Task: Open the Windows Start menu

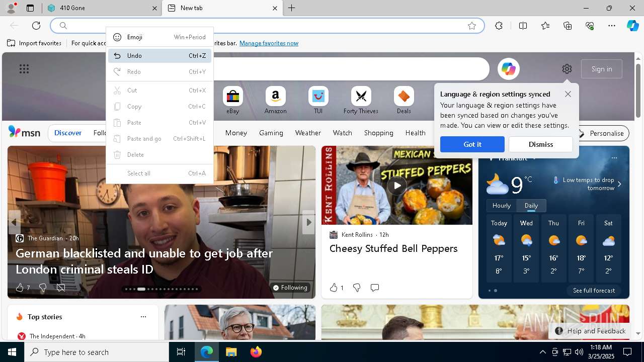Action: [x=12, y=352]
